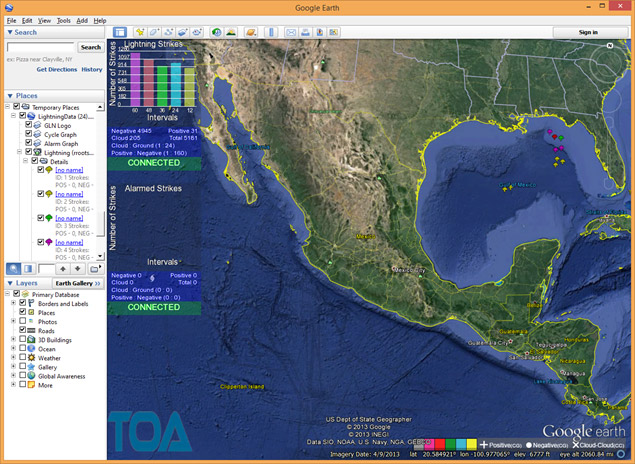Open the Help menu

[100, 21]
